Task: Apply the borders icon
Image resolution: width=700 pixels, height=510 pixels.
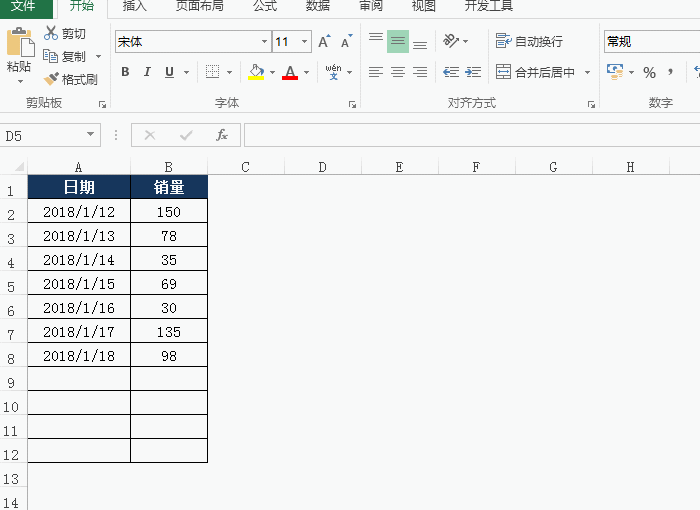Action: click(x=212, y=71)
